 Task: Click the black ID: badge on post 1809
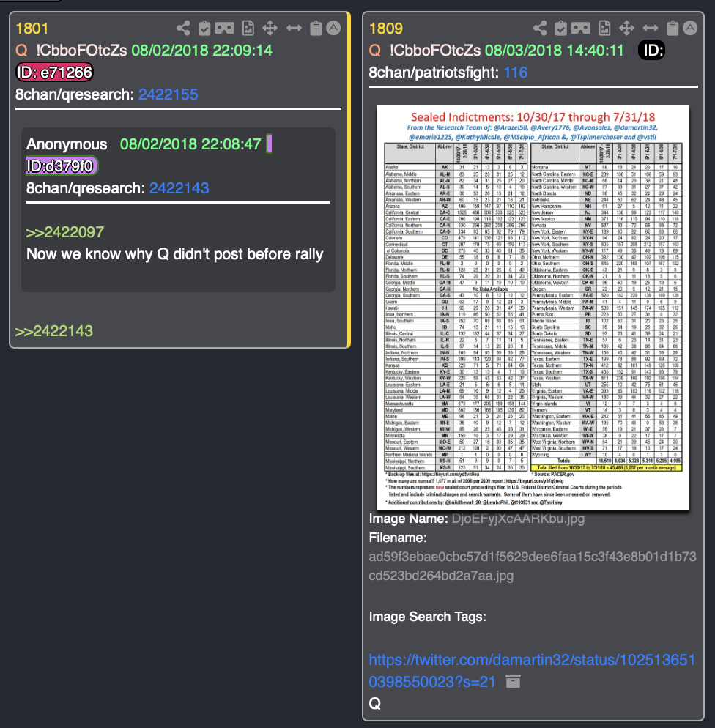[652, 50]
